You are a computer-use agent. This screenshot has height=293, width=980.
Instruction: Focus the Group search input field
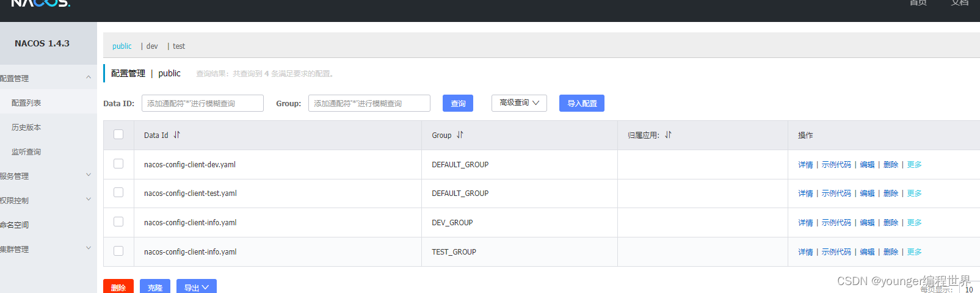(369, 103)
